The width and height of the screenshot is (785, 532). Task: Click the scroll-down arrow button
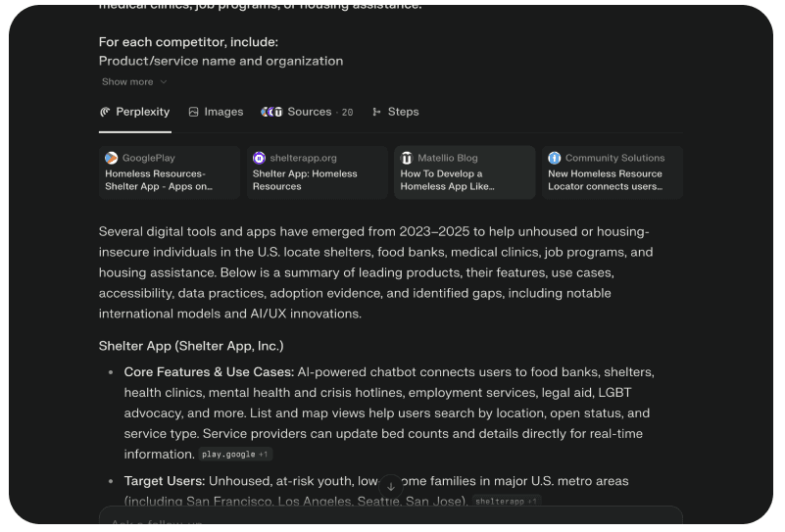(x=390, y=486)
